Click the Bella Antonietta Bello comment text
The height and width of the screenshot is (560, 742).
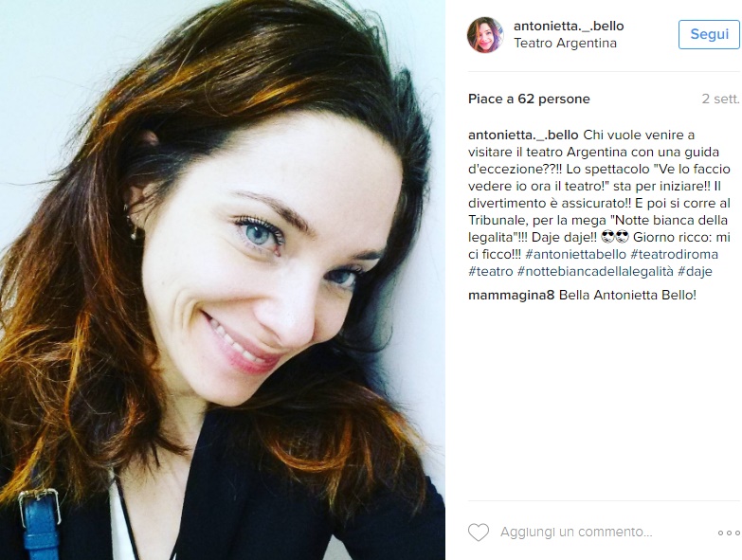point(627,296)
